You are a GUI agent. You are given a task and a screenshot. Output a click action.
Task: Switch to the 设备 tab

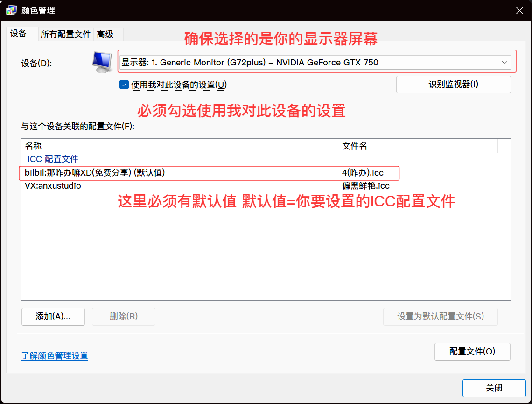(x=18, y=34)
